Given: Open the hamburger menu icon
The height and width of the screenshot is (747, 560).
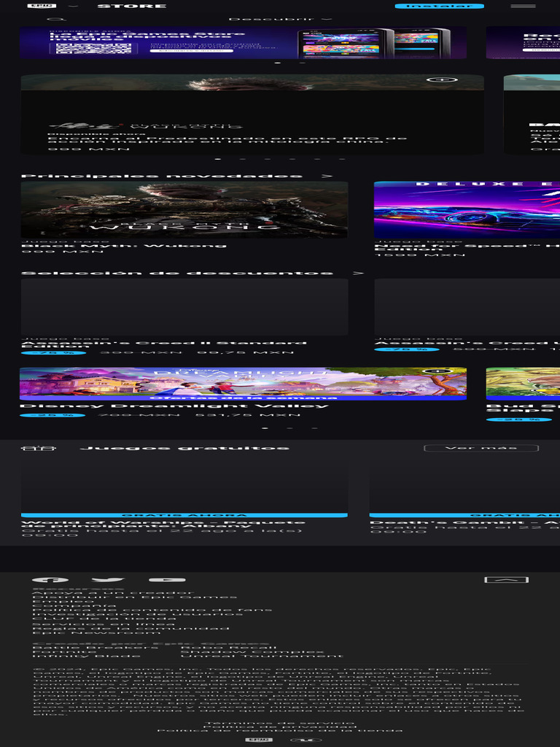Looking at the screenshot, I should point(523,6).
